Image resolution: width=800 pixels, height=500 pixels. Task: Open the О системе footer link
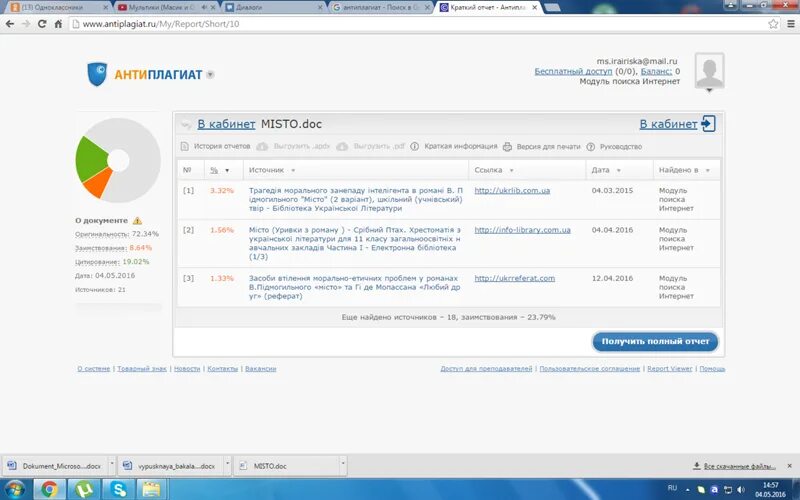click(x=94, y=368)
